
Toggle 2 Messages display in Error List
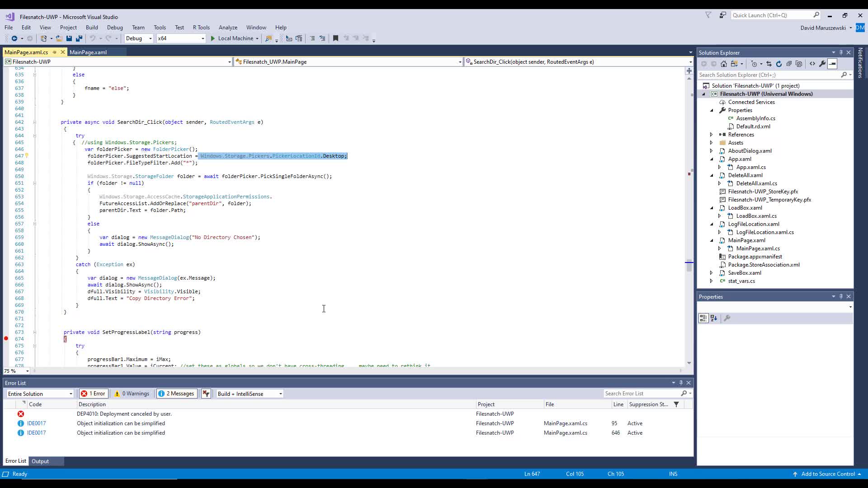click(x=176, y=393)
